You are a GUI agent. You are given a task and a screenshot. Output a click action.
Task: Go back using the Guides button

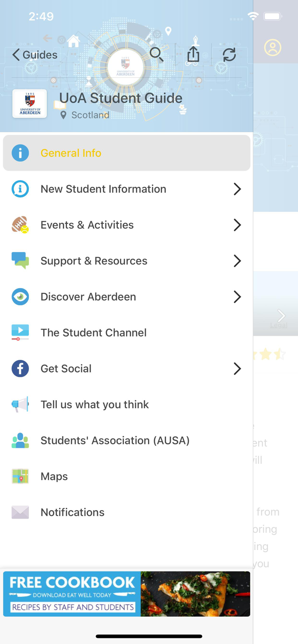[x=34, y=55]
